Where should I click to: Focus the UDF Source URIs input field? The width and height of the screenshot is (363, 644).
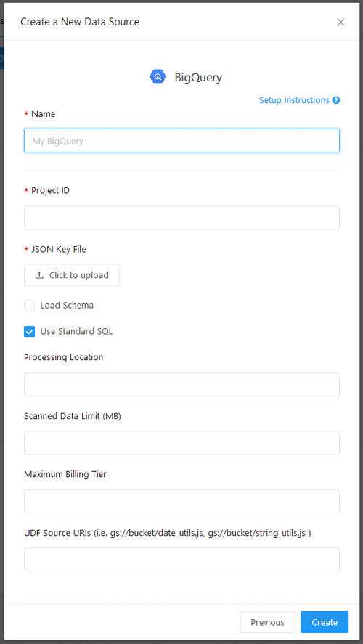point(182,559)
